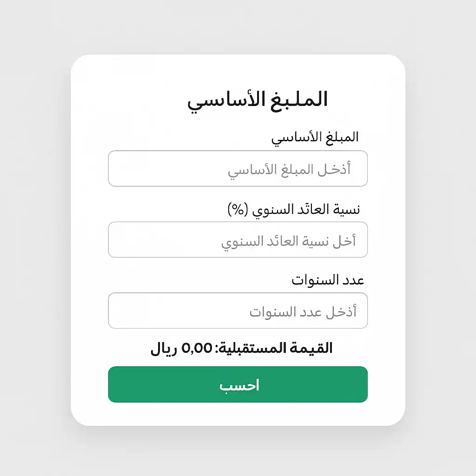
Task: Focus the annual return rate input
Action: (238, 240)
